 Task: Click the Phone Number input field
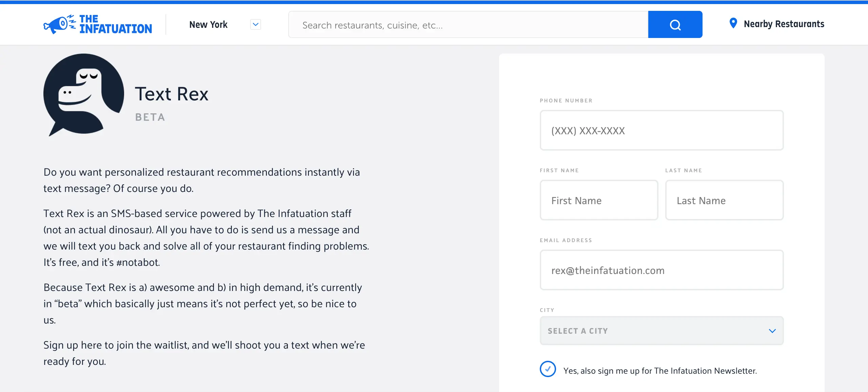662,130
